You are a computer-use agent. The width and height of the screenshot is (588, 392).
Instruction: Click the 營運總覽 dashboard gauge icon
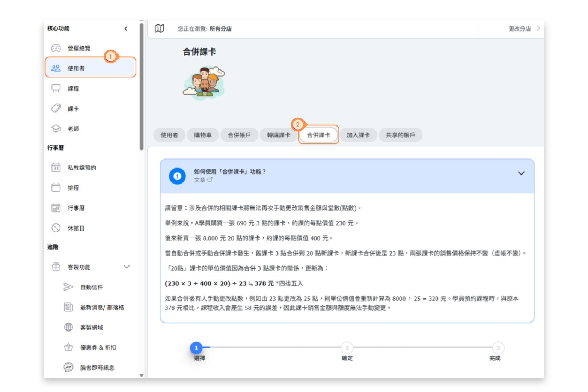(56, 48)
